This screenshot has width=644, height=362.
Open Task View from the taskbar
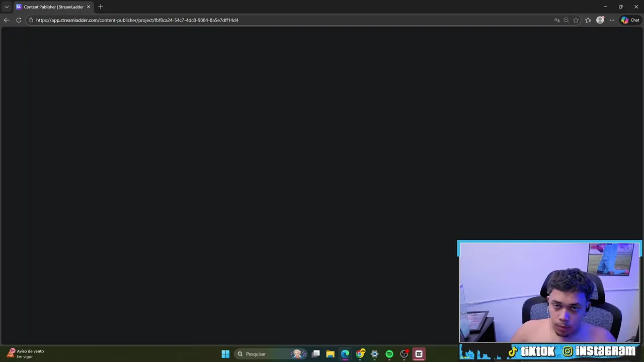(316, 354)
